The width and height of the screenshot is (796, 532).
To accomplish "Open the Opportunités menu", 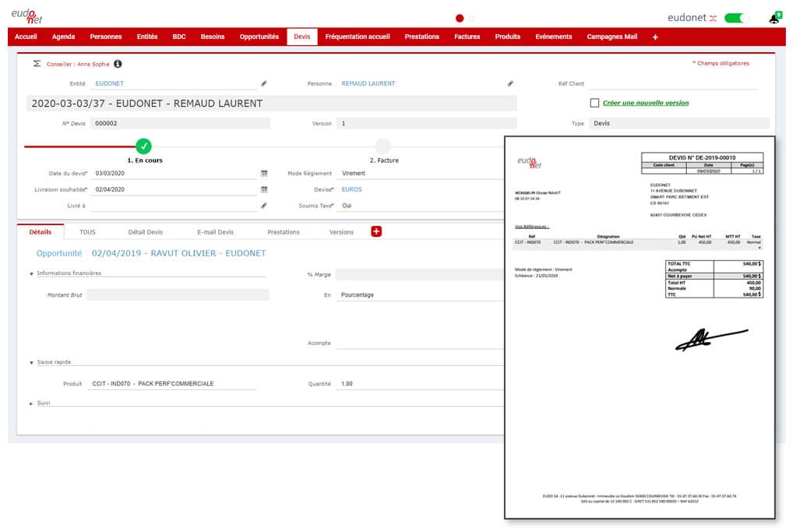I will 259,37.
